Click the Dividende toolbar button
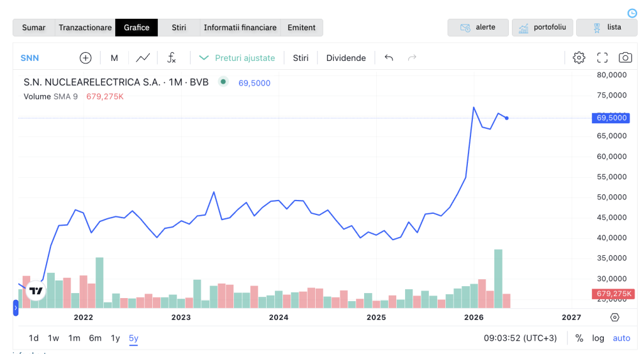Screen dimensions: 644x354 tap(346, 58)
